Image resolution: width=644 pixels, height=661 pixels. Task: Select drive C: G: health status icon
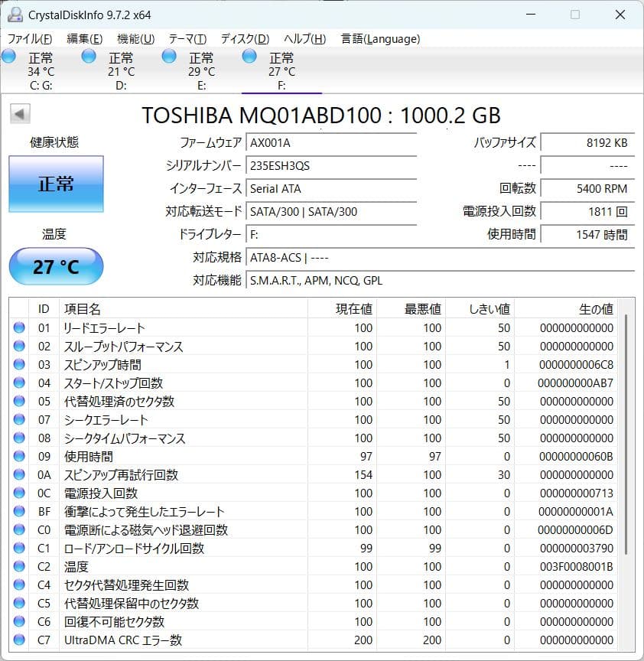pyautogui.click(x=9, y=56)
